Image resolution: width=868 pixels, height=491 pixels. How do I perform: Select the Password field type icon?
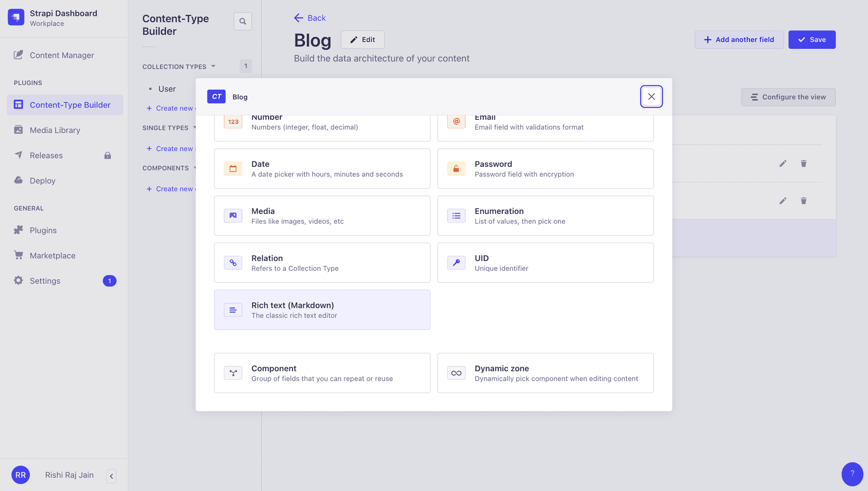[456, 168]
